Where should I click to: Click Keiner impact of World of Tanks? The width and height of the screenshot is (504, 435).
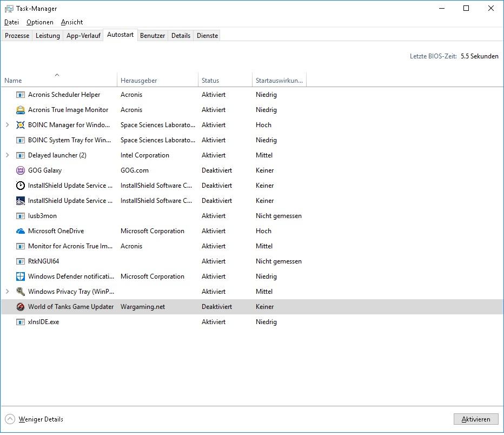(264, 307)
